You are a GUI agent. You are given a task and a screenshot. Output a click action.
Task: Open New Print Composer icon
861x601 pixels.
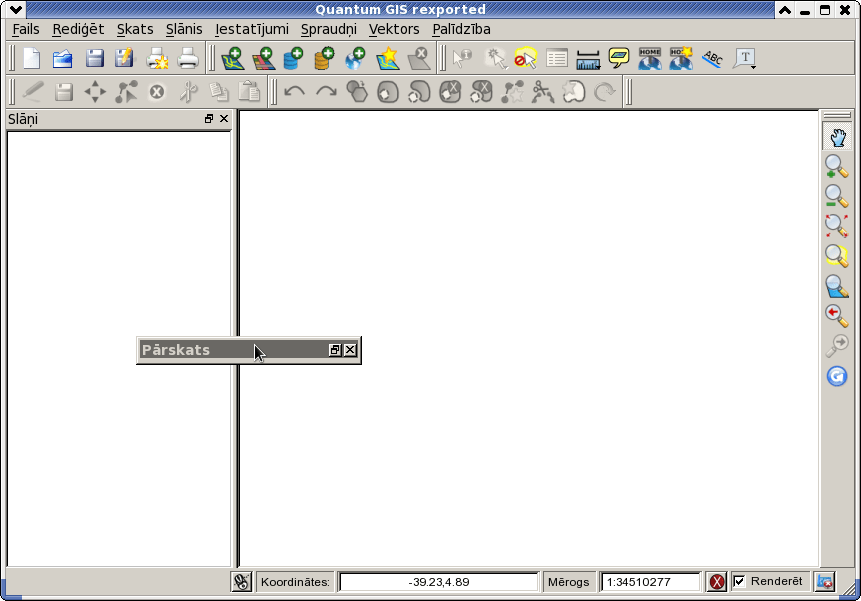pos(157,58)
